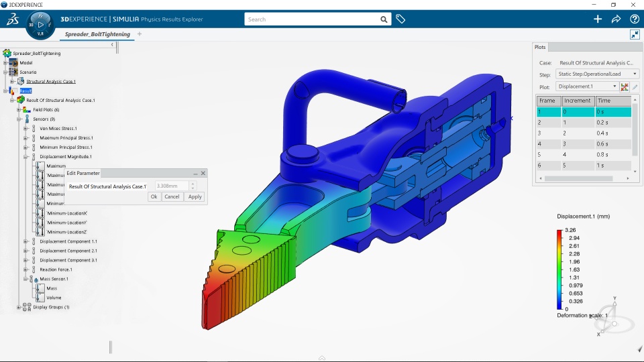This screenshot has height=362, width=644.
Task: Expand the Field Plots (6) node
Action: [19, 109]
